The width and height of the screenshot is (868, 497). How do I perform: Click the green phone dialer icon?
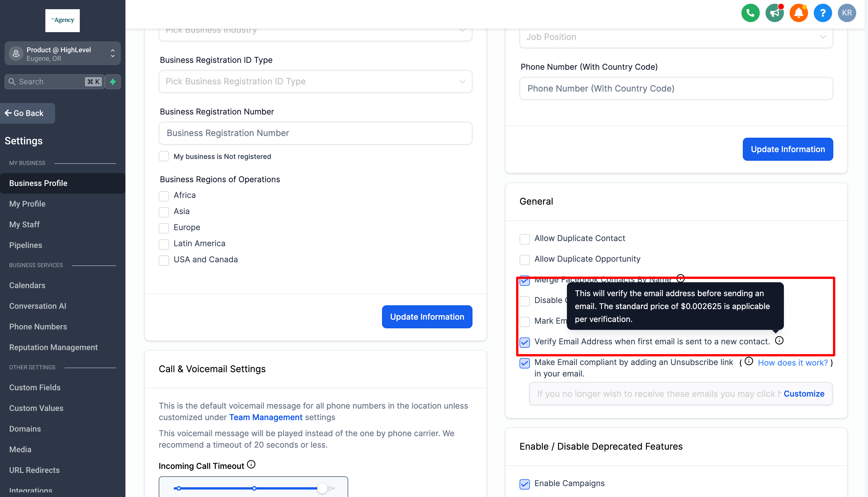750,13
